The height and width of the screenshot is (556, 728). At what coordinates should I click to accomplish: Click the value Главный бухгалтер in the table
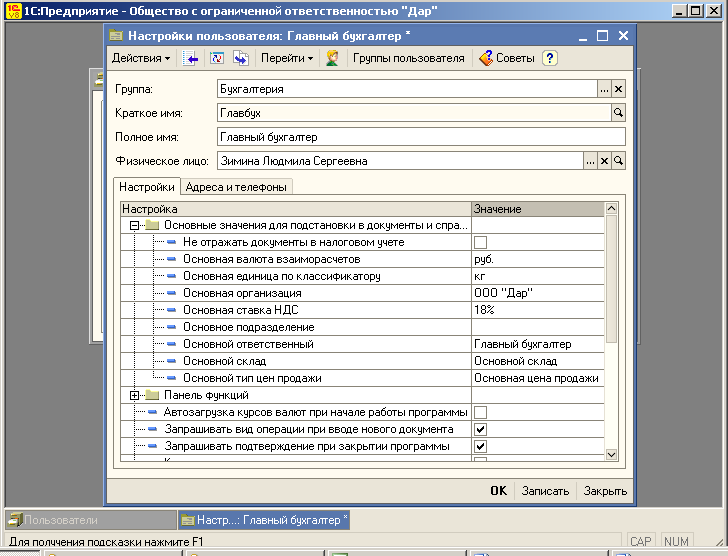point(523,344)
